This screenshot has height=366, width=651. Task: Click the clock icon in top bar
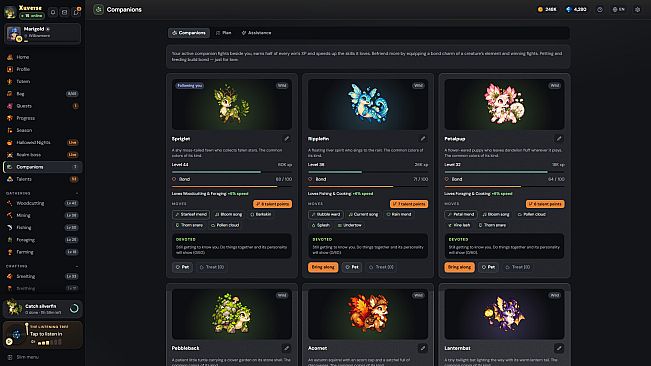coord(600,10)
